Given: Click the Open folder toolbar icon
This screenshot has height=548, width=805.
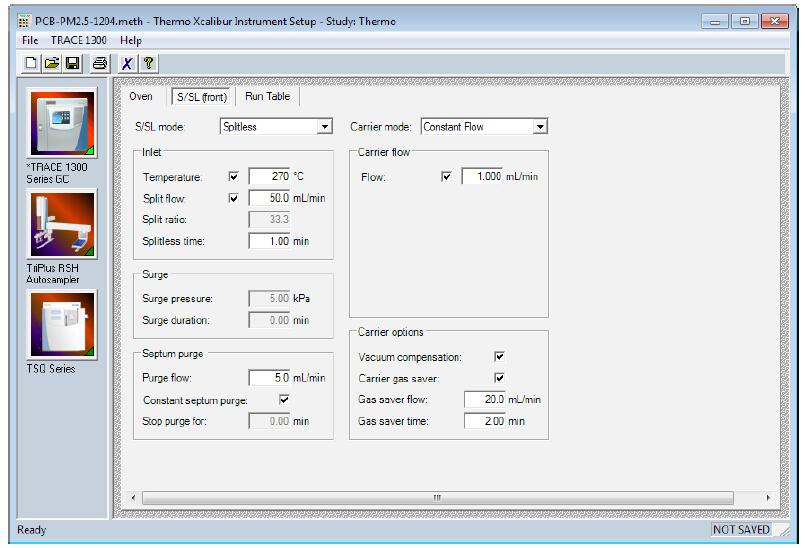Looking at the screenshot, I should click(x=52, y=63).
